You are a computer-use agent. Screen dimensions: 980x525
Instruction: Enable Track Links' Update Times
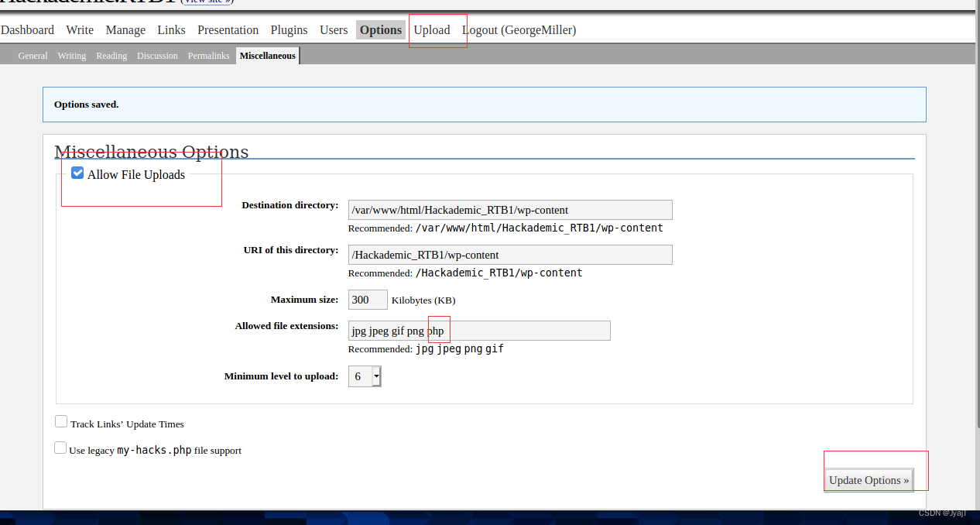(x=61, y=420)
